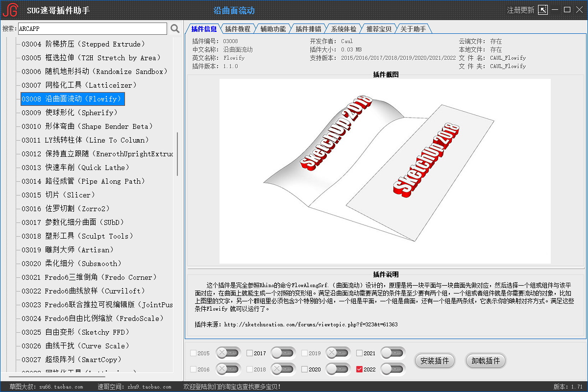
Task: Select 03005 框选拉伸 (T2H Stretch by Area)
Action: tap(92, 58)
